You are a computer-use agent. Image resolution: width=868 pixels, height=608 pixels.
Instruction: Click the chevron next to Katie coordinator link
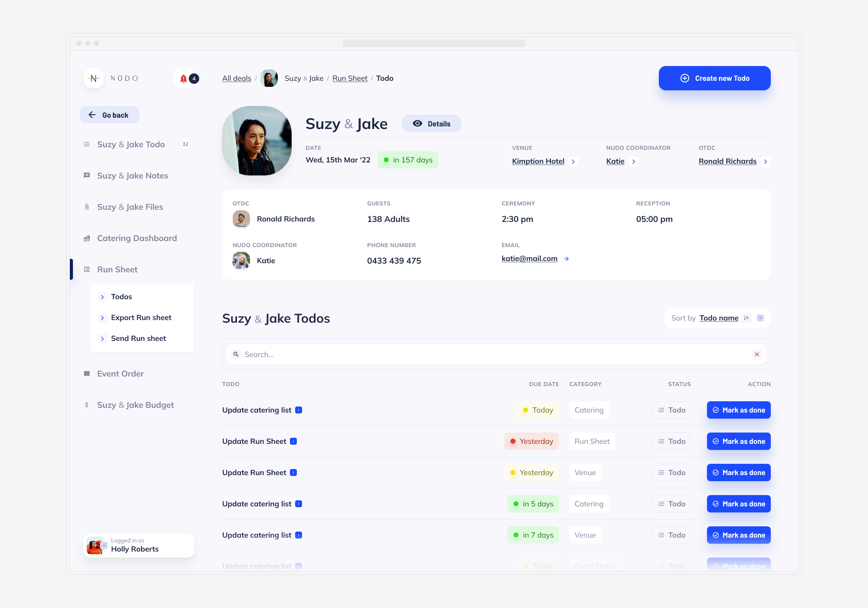pyautogui.click(x=634, y=162)
